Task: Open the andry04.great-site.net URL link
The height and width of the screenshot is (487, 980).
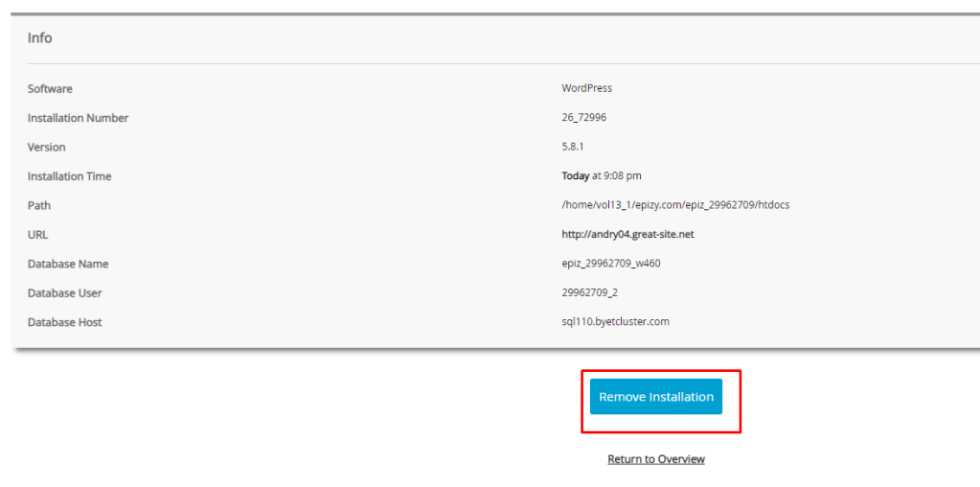Action: click(627, 234)
